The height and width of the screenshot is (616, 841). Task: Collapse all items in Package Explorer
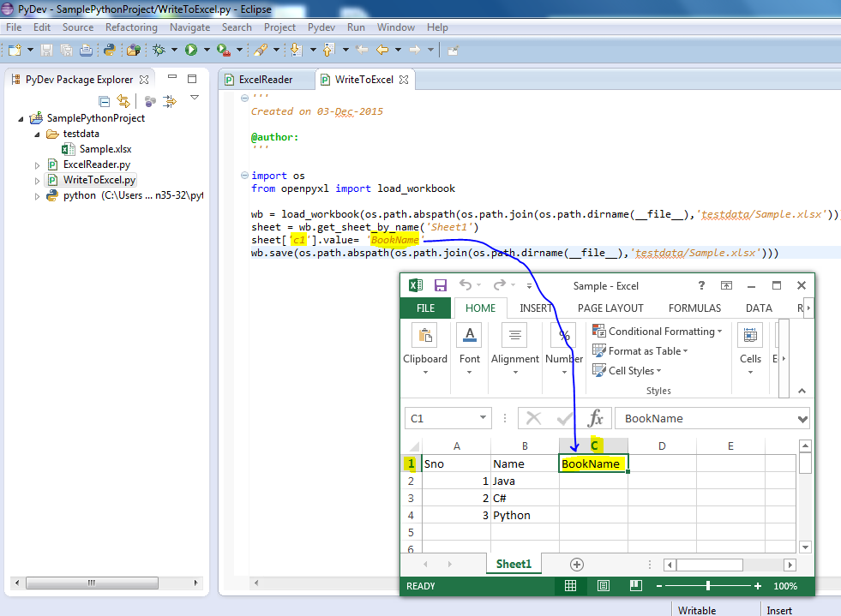click(x=105, y=100)
